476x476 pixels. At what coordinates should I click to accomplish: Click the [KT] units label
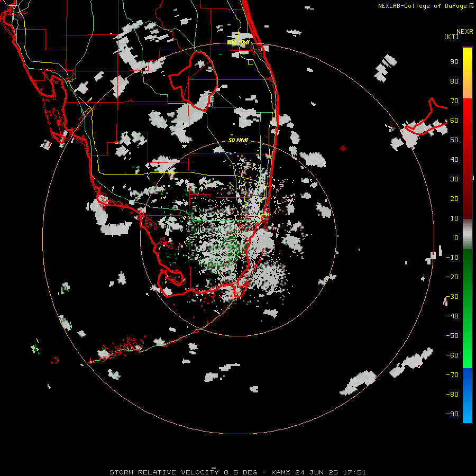pos(452,36)
